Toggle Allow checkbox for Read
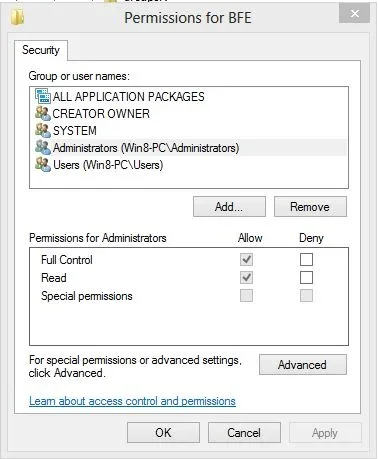This screenshot has width=378, height=459. point(246,277)
